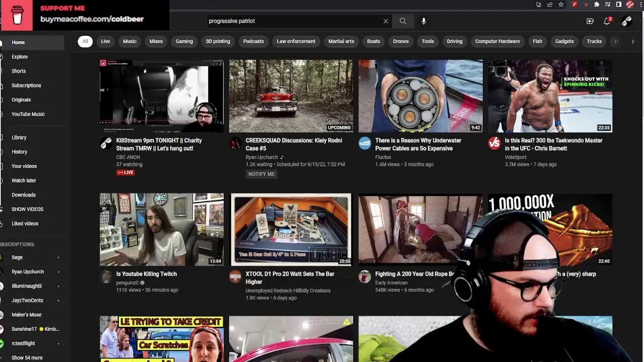644x362 pixels.
Task: Open JayzTwoCents subscription channel
Action: click(x=32, y=300)
